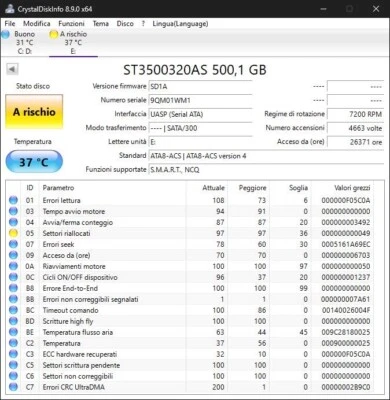Click the status icon for Errori seek
The height and width of the screenshot is (400, 390).
(x=13, y=244)
